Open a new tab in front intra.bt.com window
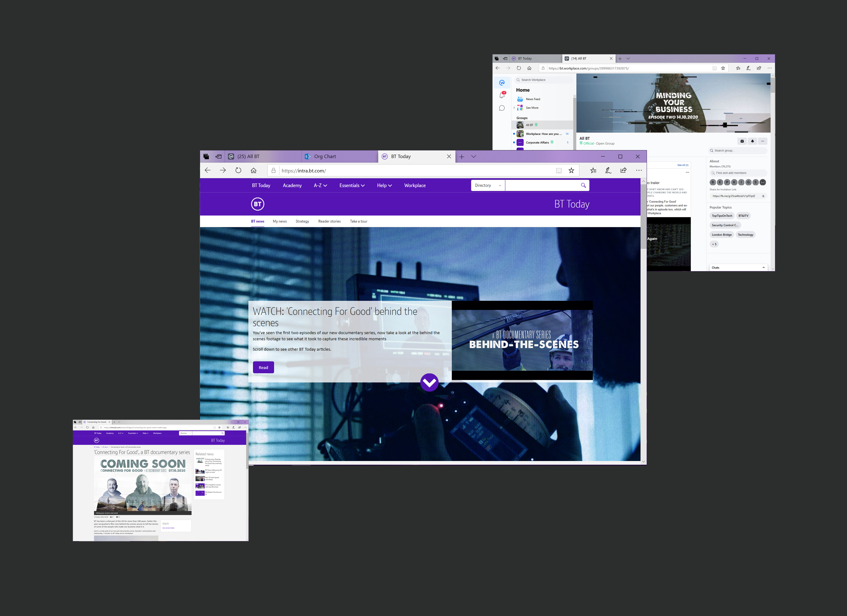 click(462, 157)
